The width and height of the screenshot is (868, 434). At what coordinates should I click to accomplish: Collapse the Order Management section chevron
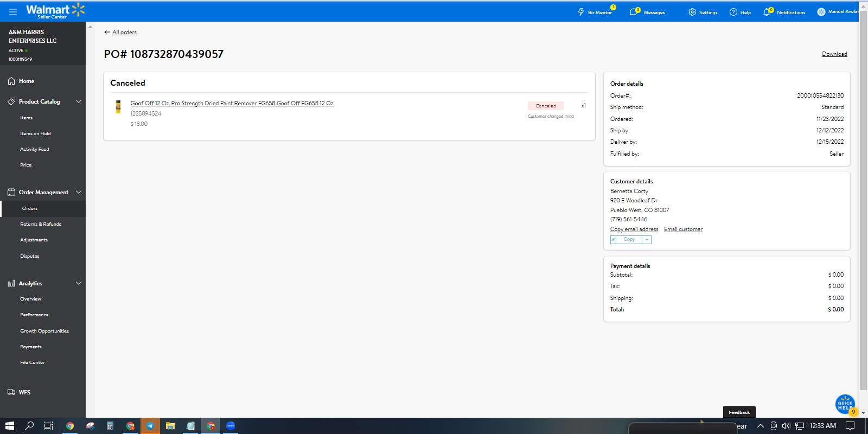click(x=79, y=192)
